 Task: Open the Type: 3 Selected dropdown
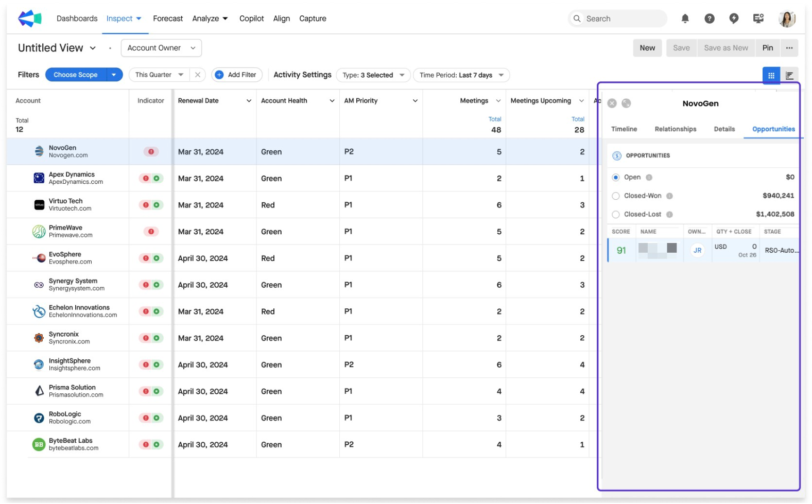[373, 75]
